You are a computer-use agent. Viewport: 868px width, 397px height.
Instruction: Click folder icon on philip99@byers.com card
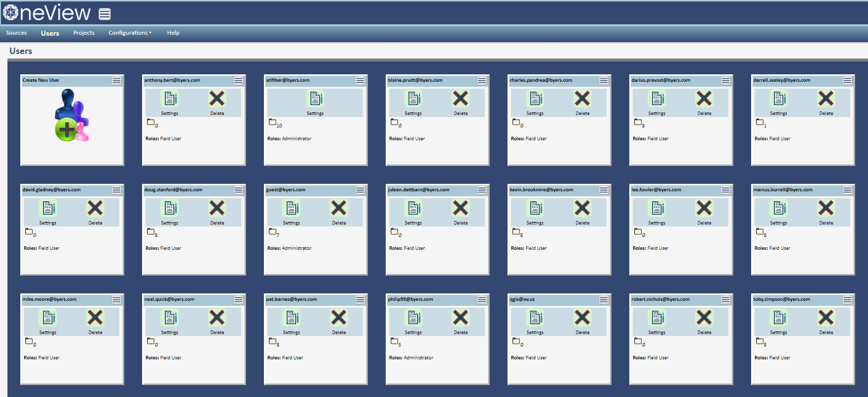394,341
